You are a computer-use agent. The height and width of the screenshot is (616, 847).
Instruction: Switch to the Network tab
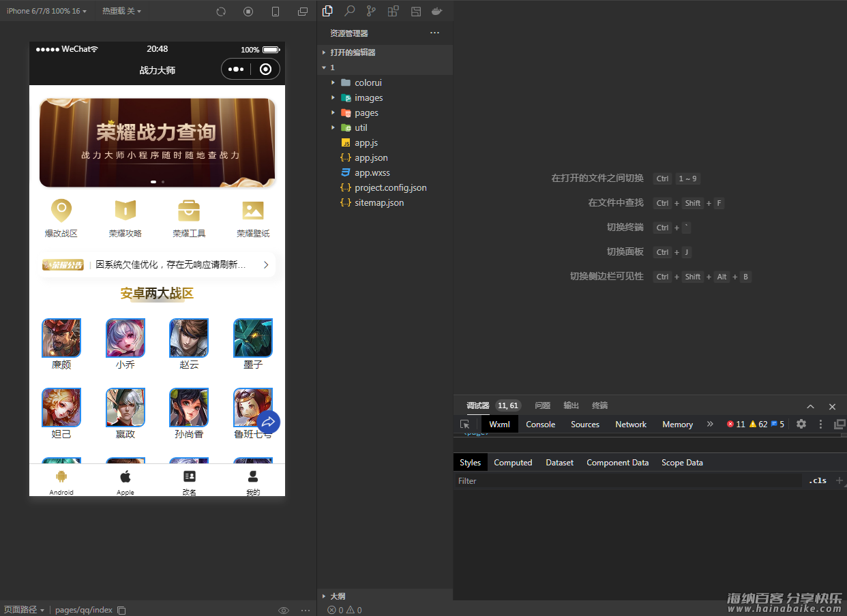pos(631,424)
